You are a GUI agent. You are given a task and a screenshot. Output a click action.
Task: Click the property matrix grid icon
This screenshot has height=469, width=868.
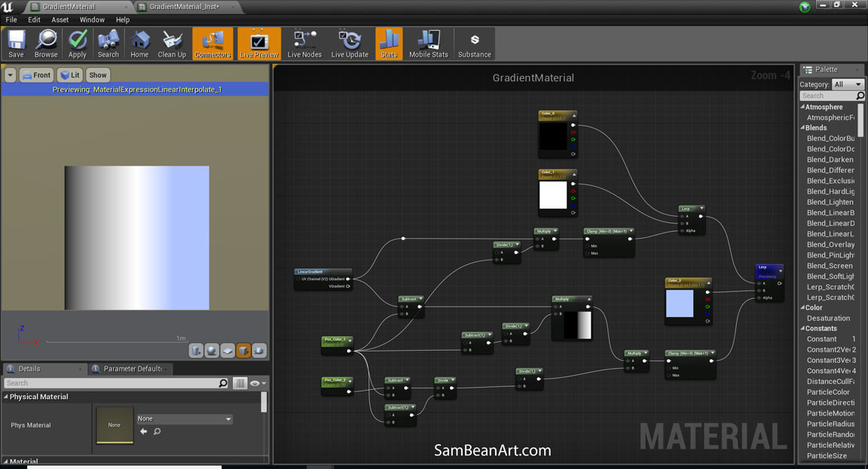(x=240, y=382)
